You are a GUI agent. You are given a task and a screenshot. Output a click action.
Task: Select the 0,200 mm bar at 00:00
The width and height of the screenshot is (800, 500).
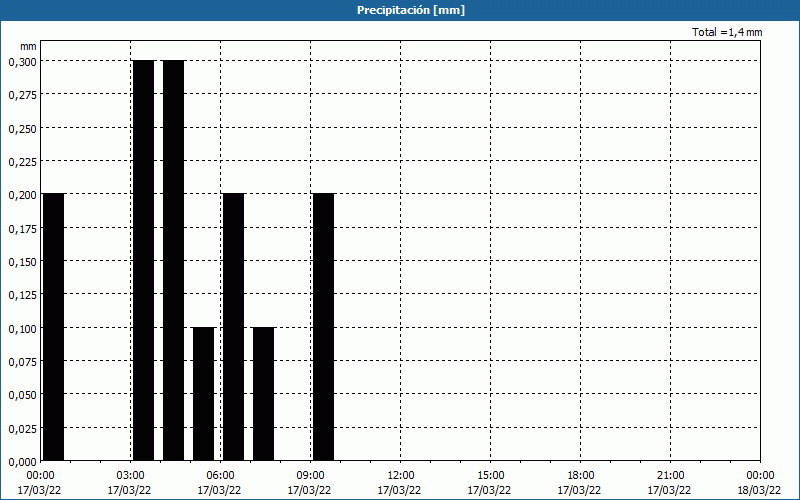(54, 327)
